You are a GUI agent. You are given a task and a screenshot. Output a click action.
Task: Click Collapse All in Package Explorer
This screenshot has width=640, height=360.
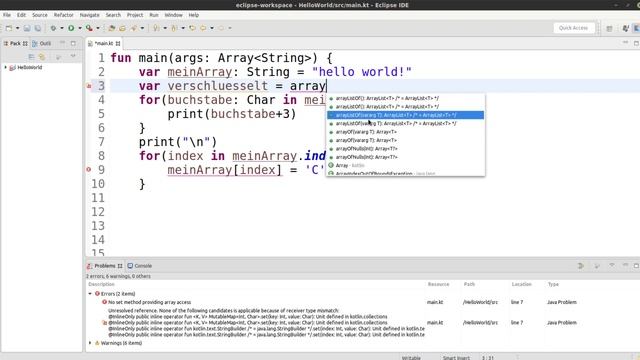[31, 57]
